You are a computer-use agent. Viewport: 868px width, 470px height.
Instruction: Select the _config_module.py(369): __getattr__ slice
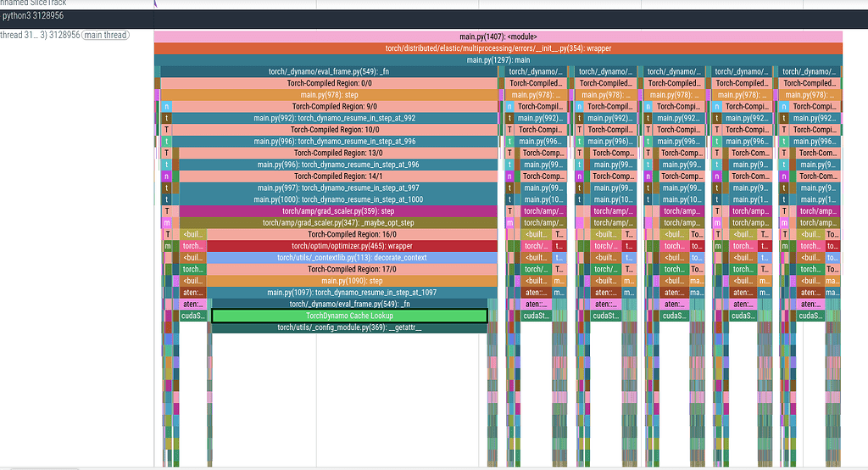[x=349, y=327]
